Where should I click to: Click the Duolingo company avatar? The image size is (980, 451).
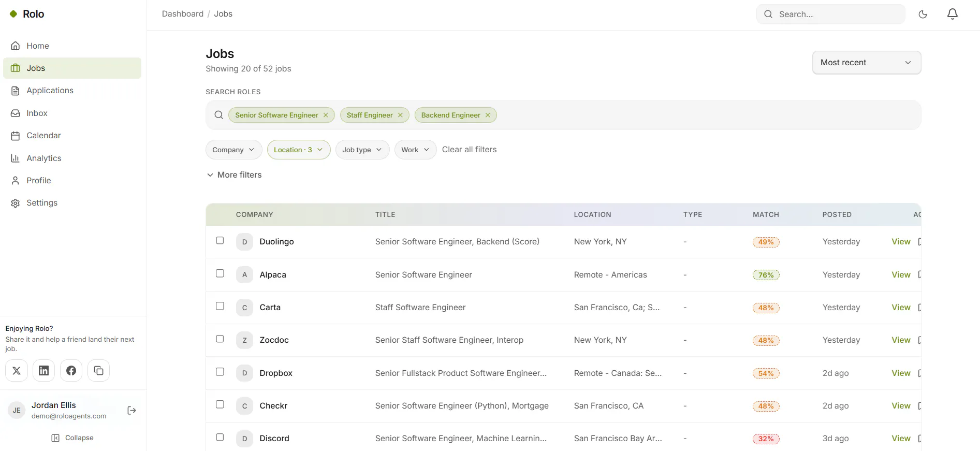(245, 242)
